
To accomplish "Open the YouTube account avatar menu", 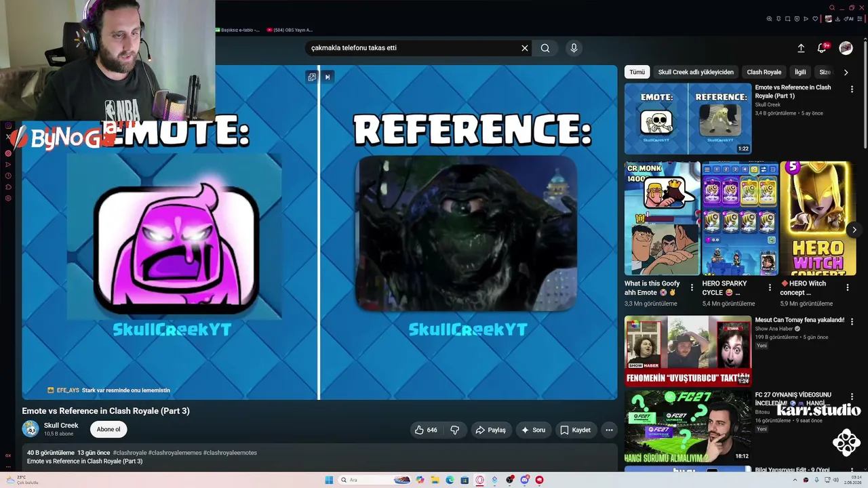I will 846,48.
